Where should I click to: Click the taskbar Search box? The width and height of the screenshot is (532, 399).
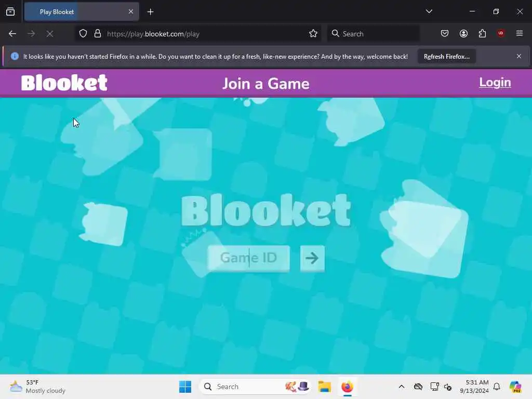pos(255,387)
